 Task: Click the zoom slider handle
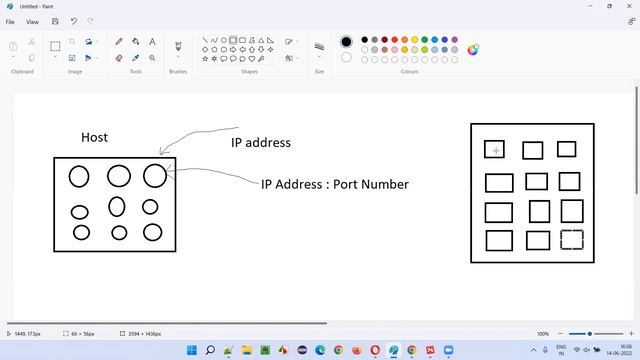coord(590,334)
